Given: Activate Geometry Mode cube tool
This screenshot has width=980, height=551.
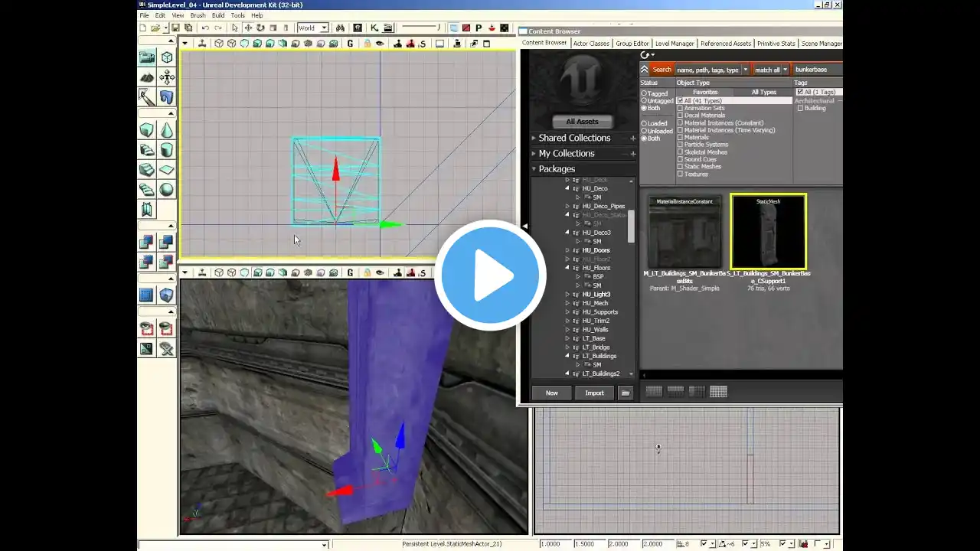Looking at the screenshot, I should [x=167, y=57].
